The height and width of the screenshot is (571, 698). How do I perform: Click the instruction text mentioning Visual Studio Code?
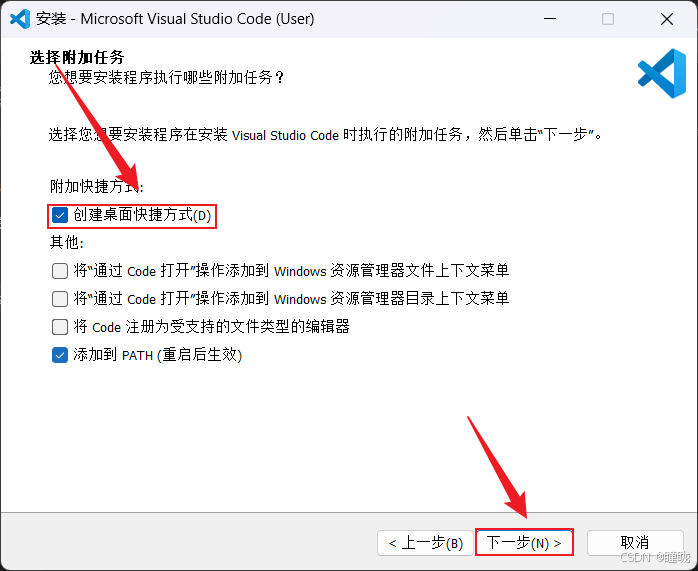pos(325,134)
